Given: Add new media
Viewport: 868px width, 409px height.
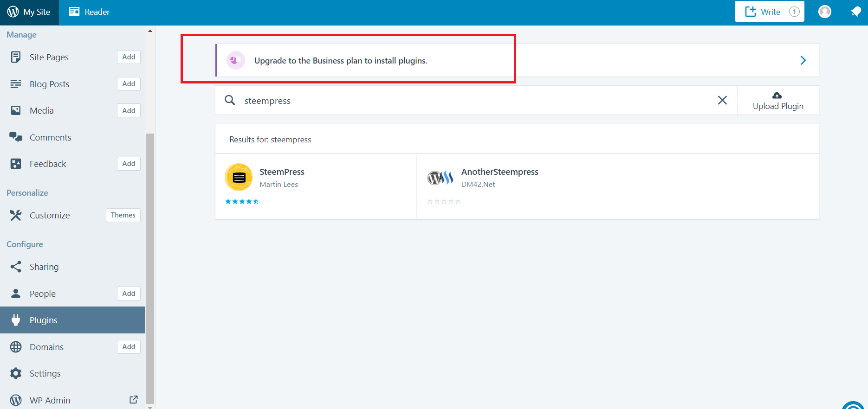Looking at the screenshot, I should (x=129, y=111).
